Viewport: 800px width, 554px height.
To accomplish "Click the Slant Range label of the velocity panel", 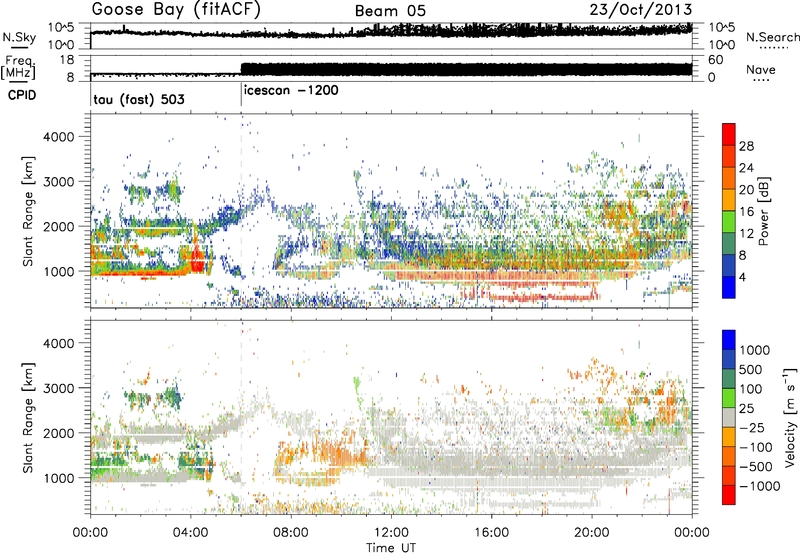I will (x=28, y=417).
